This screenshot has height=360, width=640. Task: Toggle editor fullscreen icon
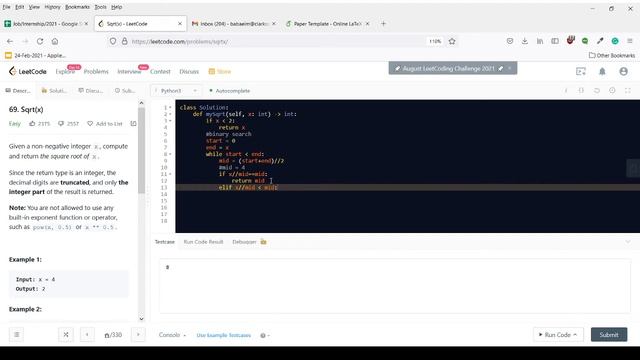(628, 91)
